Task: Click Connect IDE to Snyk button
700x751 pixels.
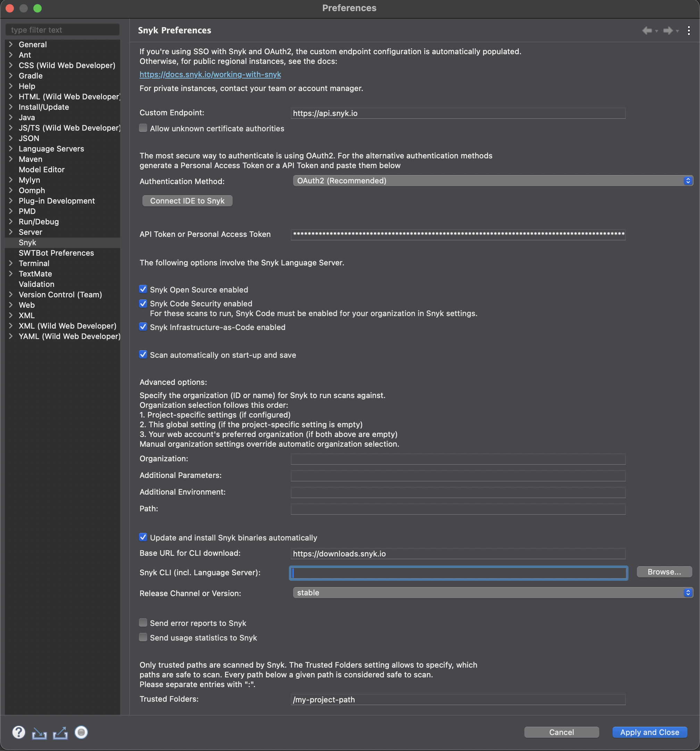Action: pyautogui.click(x=187, y=200)
